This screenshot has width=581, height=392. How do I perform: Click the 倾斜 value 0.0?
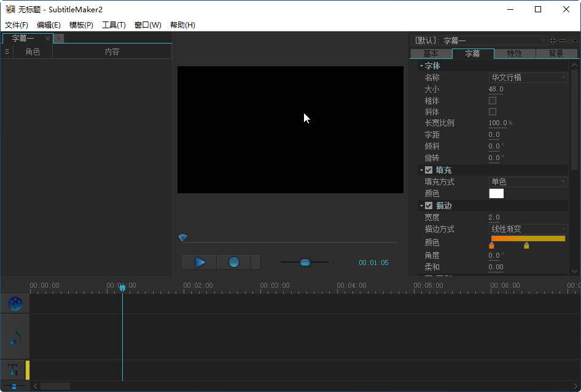pyautogui.click(x=494, y=146)
